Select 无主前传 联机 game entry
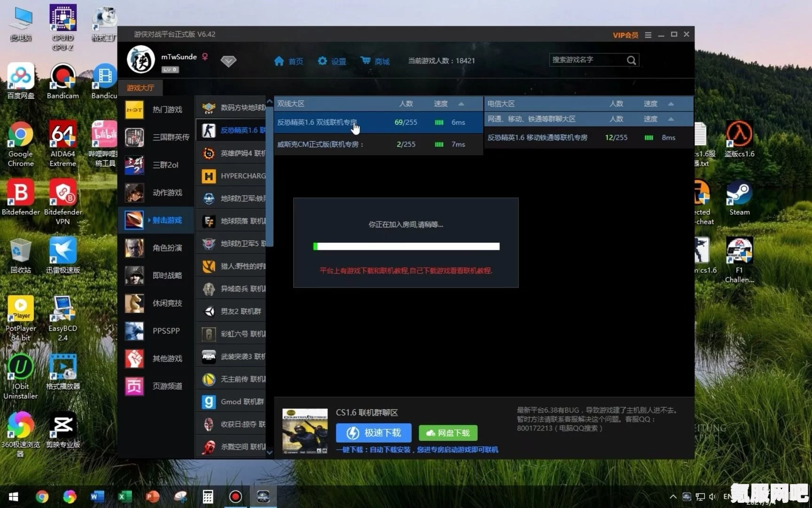This screenshot has height=508, width=812. click(x=231, y=379)
